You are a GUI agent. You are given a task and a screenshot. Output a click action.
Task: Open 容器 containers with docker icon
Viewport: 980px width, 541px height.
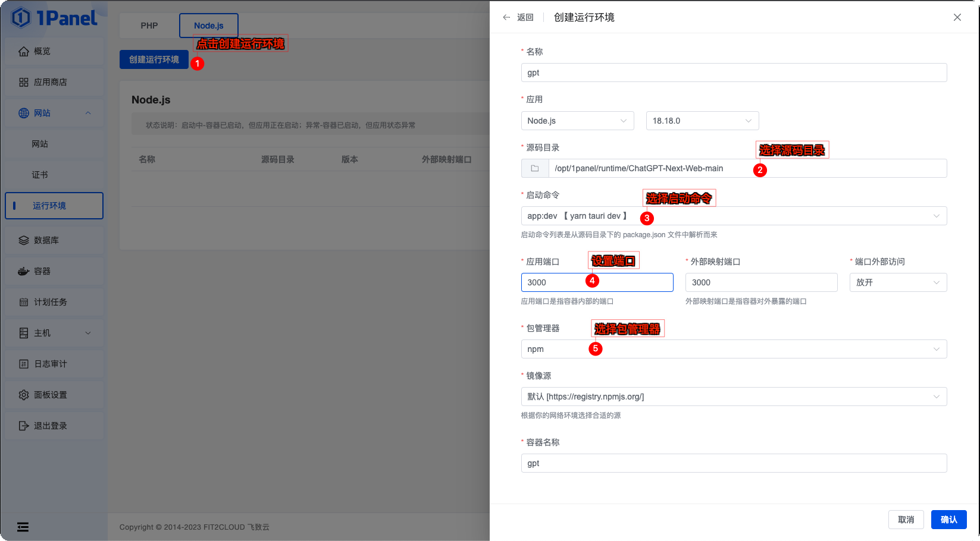tap(42, 271)
